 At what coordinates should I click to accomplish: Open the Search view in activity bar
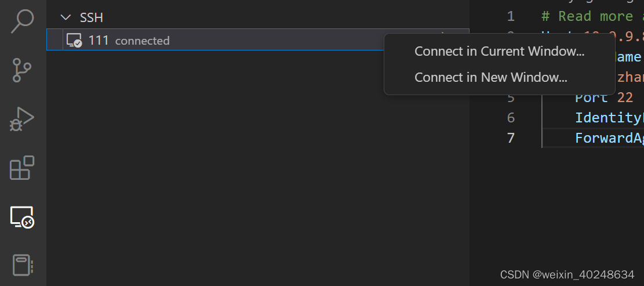[x=23, y=21]
